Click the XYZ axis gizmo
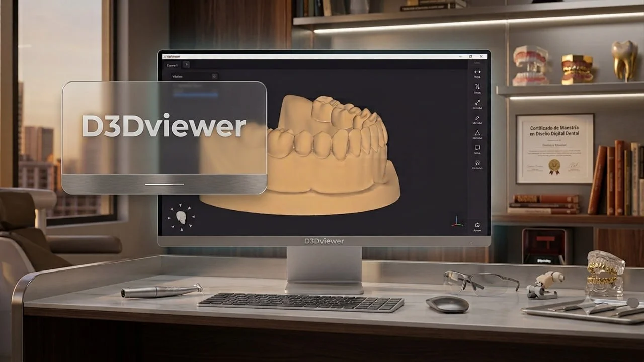This screenshot has height=362, width=644. pos(457,222)
